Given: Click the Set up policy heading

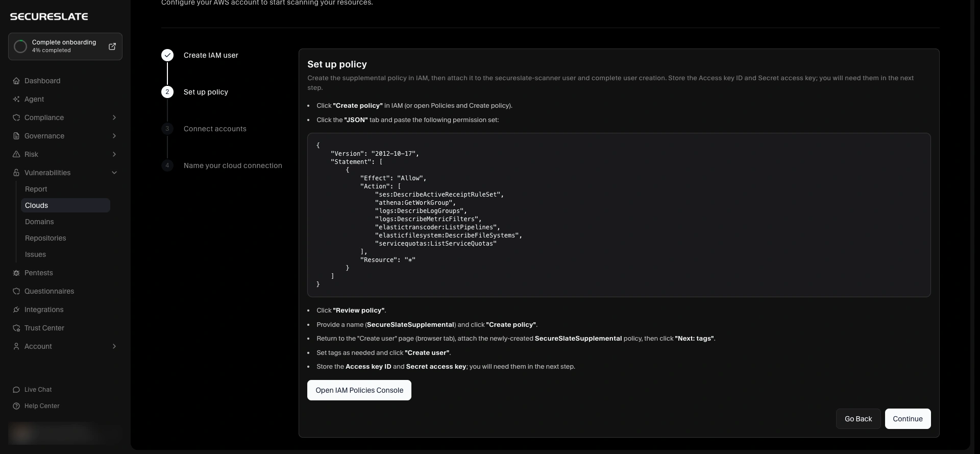Looking at the screenshot, I should tap(337, 64).
